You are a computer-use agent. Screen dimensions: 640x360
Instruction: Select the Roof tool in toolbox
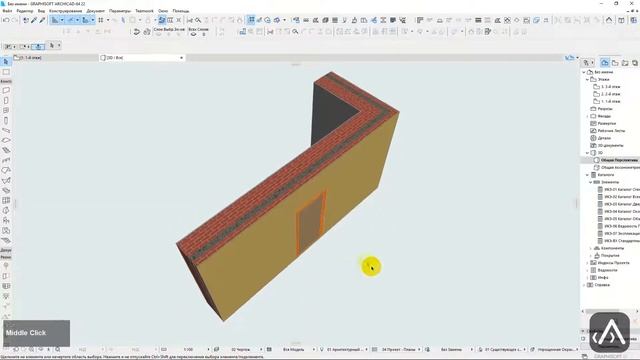(x=6, y=170)
